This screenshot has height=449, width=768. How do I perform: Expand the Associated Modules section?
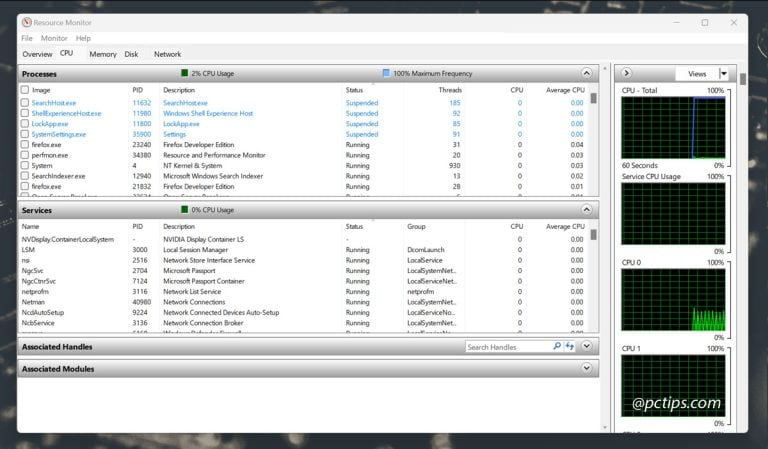587,369
